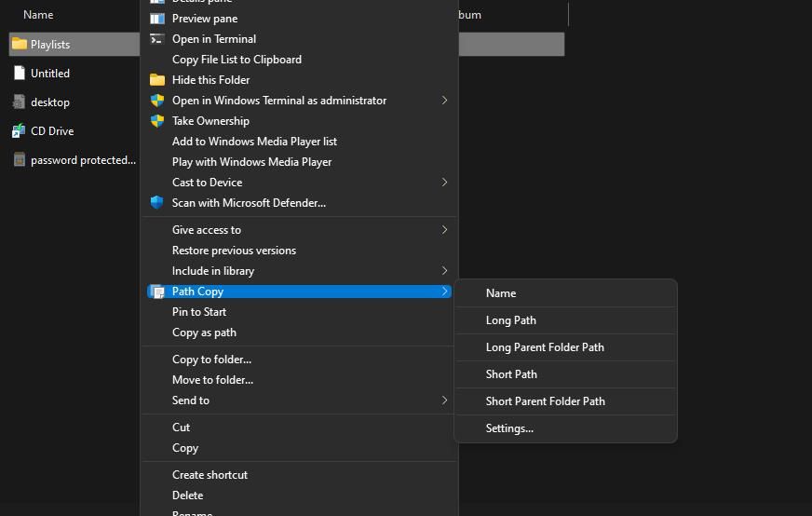Choose Cut from the context menu
This screenshot has width=812, height=516.
click(299, 428)
